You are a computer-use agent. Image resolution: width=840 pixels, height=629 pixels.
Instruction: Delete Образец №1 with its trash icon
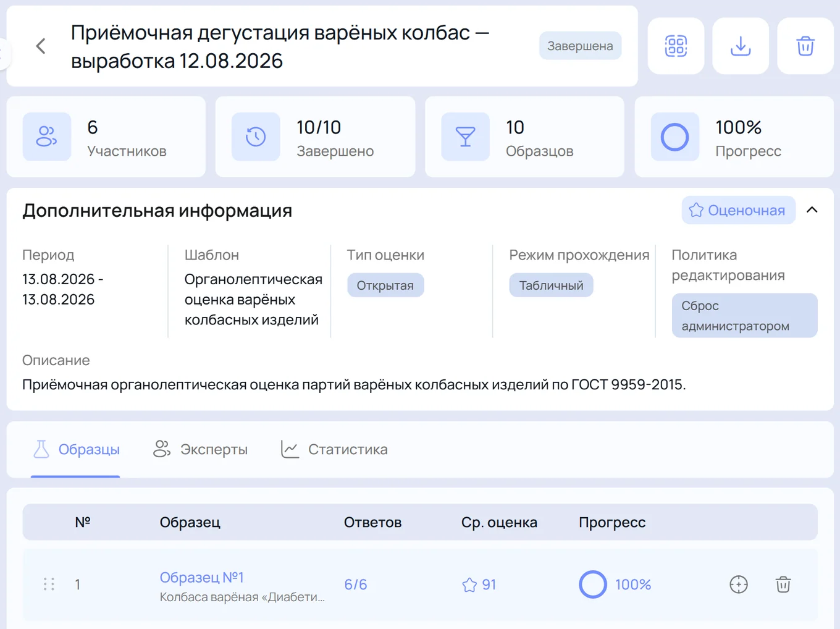(x=783, y=584)
